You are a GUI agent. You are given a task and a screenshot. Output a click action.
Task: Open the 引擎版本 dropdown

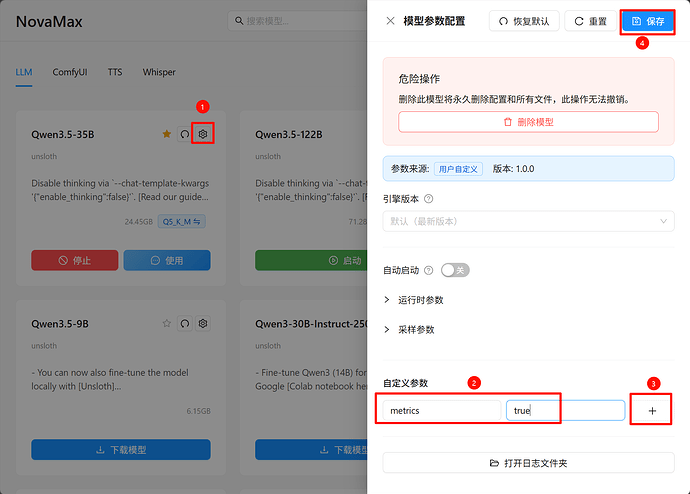[529, 221]
